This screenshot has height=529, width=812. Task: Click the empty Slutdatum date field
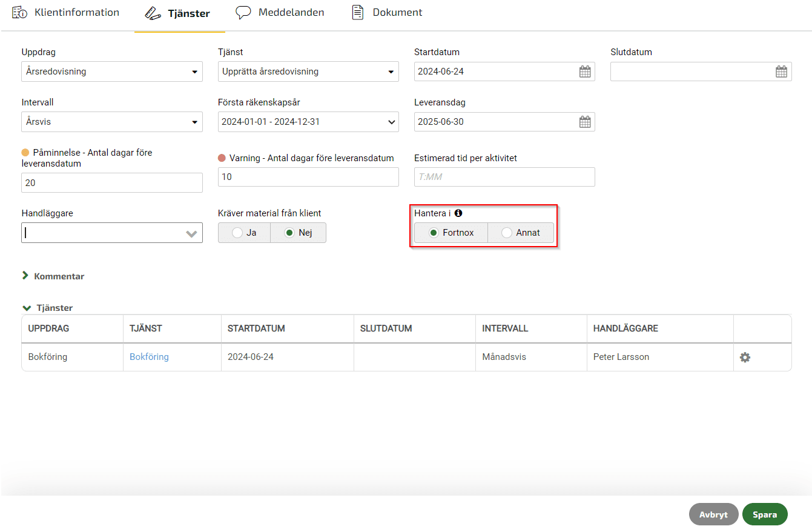701,72
